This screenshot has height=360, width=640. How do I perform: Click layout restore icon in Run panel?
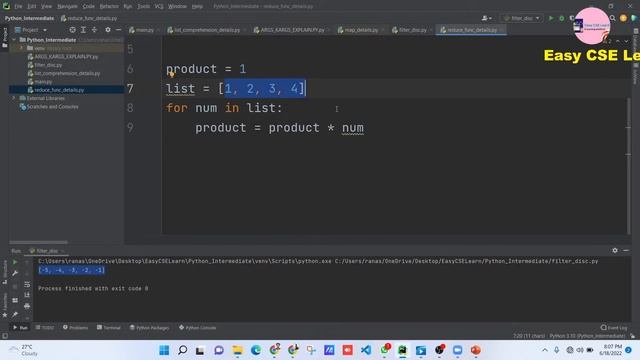pyautogui.click(x=15, y=300)
